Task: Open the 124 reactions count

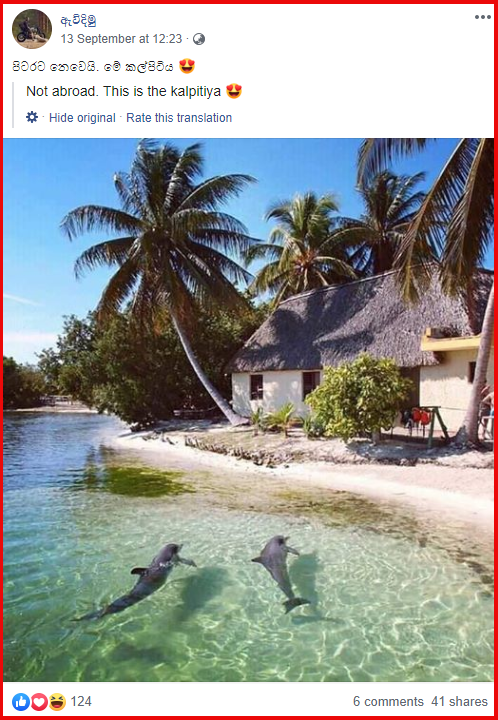Action: click(x=81, y=702)
